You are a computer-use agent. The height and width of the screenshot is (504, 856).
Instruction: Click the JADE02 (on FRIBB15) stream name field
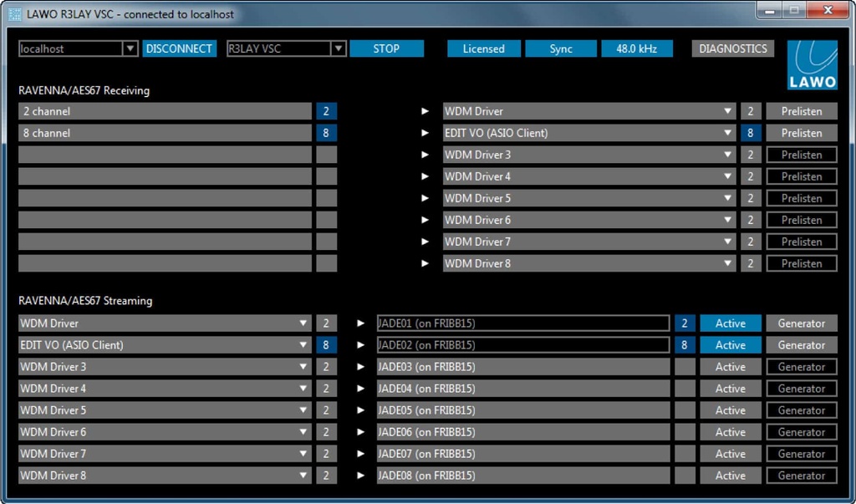pos(523,345)
